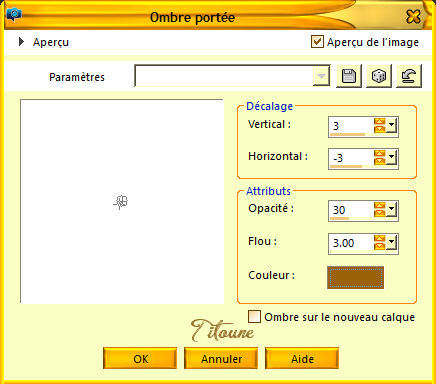Increase the Opacité with up arrow

pyautogui.click(x=379, y=206)
